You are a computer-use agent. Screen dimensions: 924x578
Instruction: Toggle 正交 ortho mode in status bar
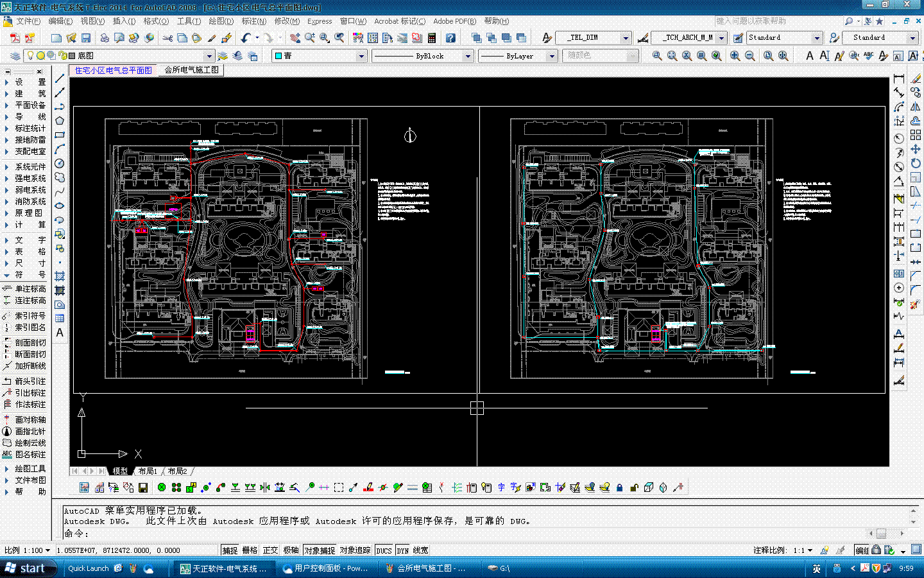(271, 550)
